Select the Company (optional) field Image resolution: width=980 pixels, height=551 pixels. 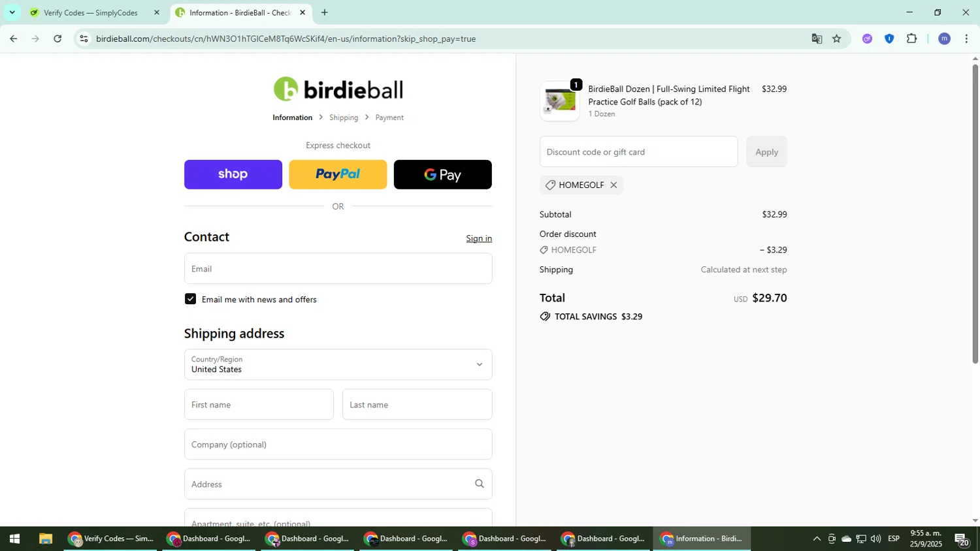pyautogui.click(x=338, y=444)
